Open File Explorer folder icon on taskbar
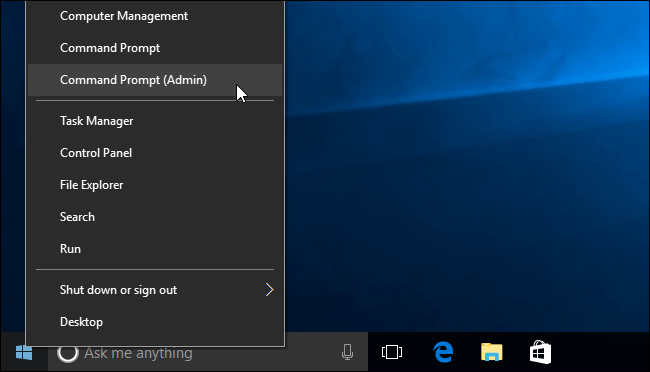The width and height of the screenshot is (650, 372). click(492, 352)
